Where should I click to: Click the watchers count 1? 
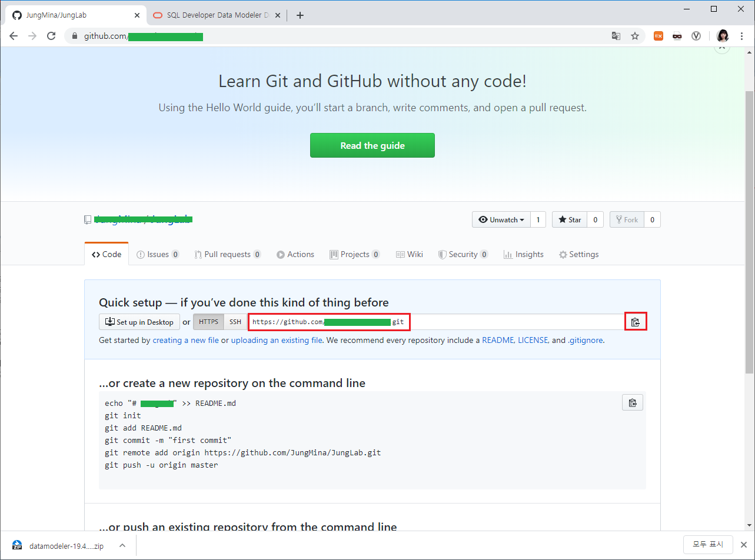click(x=538, y=219)
